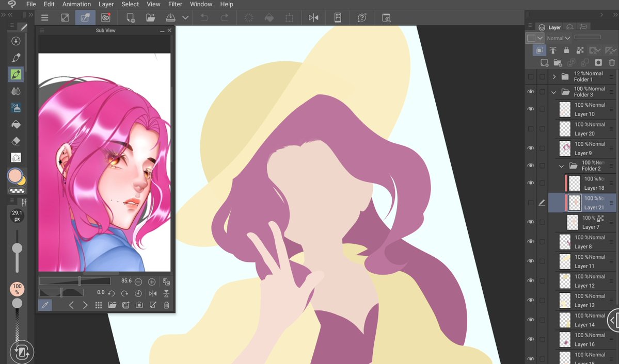Open the Animation menu
This screenshot has height=364, width=619.
(76, 4)
